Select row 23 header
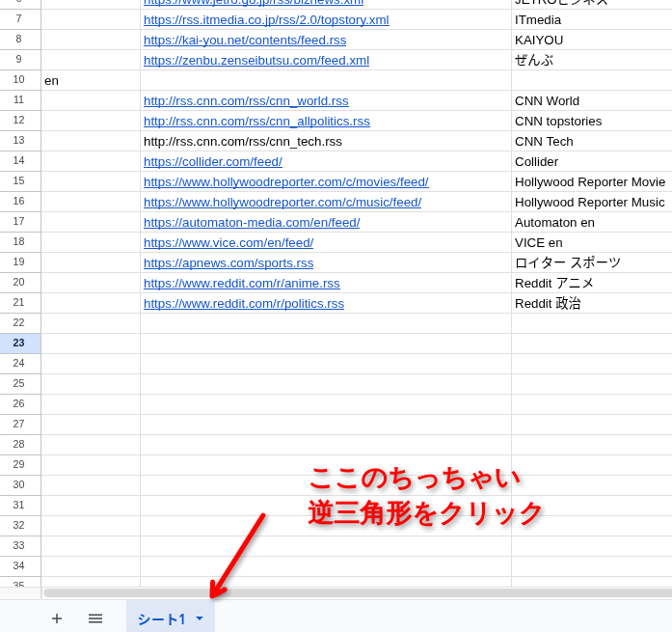The image size is (672, 632). [19, 343]
